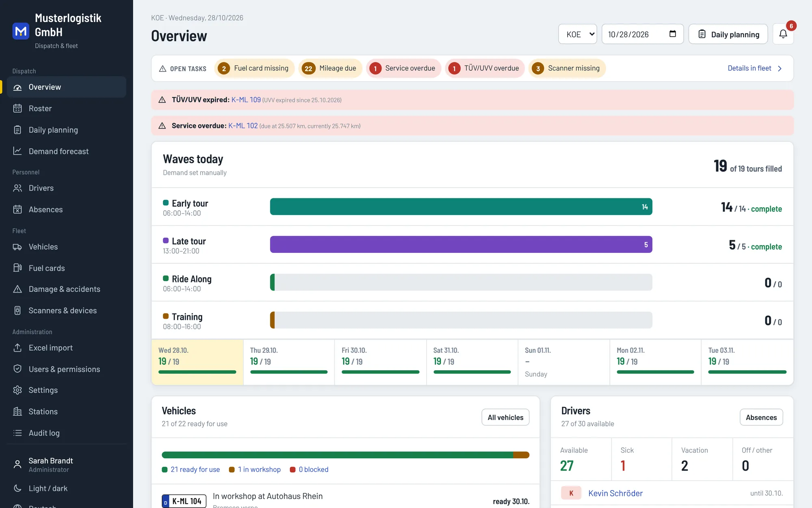
Task: Click the Fuel cards pump icon
Action: pyautogui.click(x=17, y=268)
